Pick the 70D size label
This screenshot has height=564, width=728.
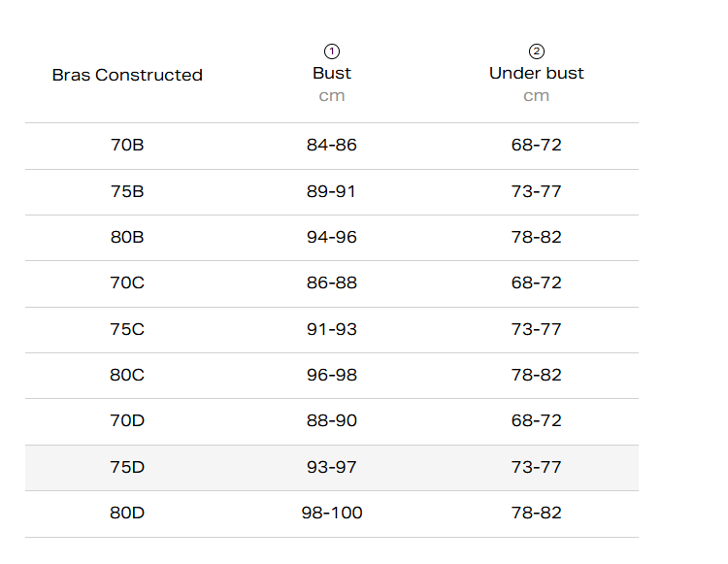click(127, 420)
